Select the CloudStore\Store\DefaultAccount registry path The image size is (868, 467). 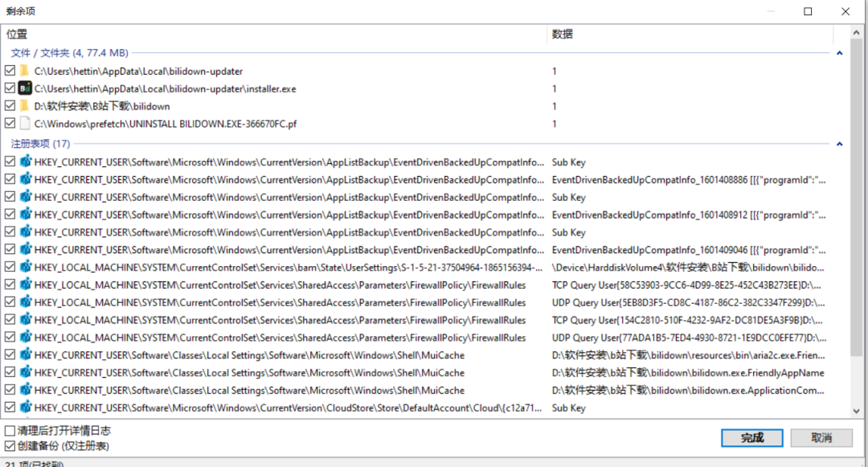[288, 408]
